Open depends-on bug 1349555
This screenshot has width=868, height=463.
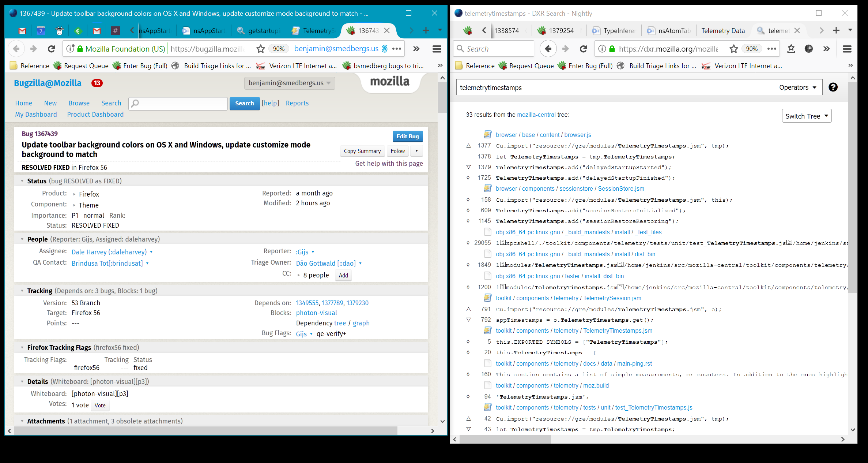point(307,303)
